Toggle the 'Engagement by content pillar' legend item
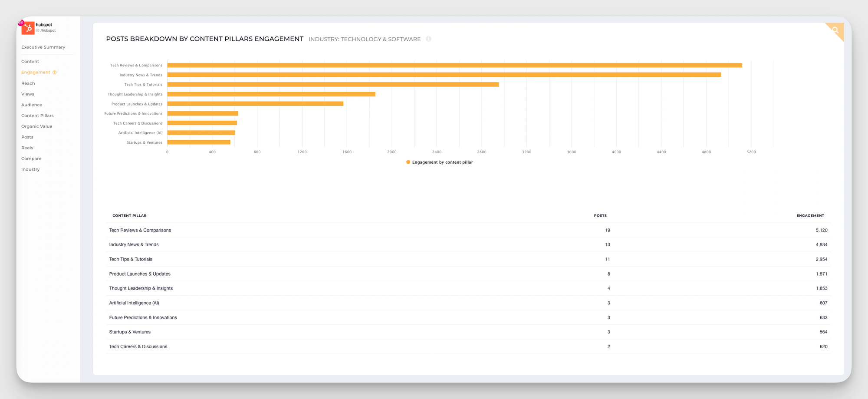The height and width of the screenshot is (399, 868). (439, 162)
